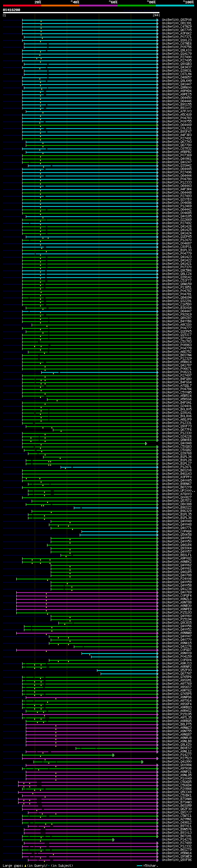
Task: Open hit UniRef100_Q9ZP08
Action: pyautogui.click(x=177, y=20)
